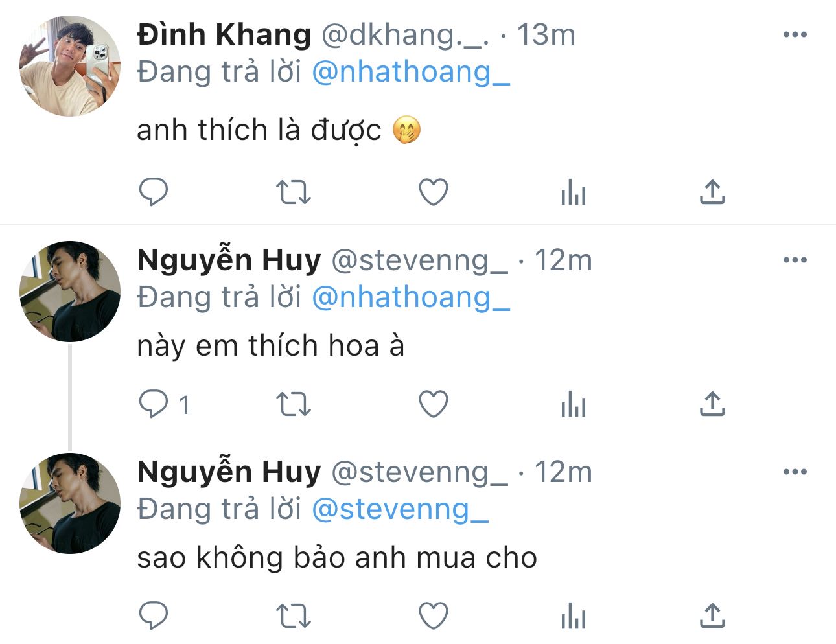Like the "sao không bảo anh mua cho" tweet
Screen dimensions: 836x644
click(x=434, y=615)
